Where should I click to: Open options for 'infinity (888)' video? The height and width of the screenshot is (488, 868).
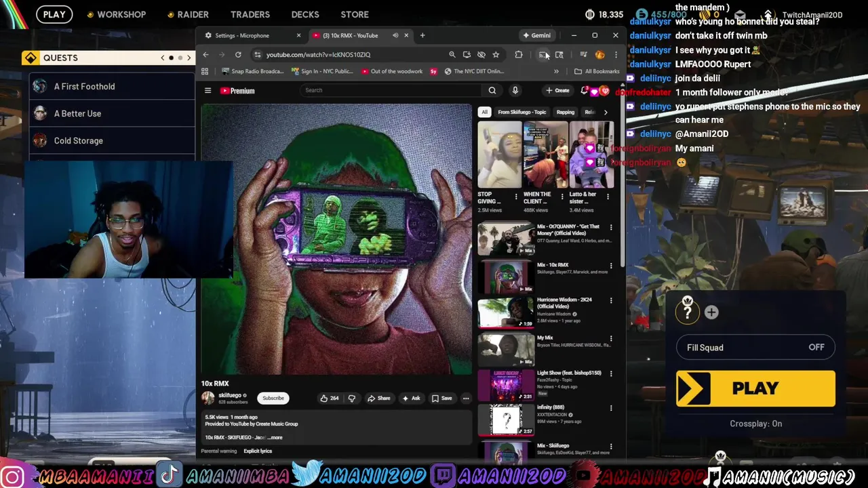tap(611, 408)
